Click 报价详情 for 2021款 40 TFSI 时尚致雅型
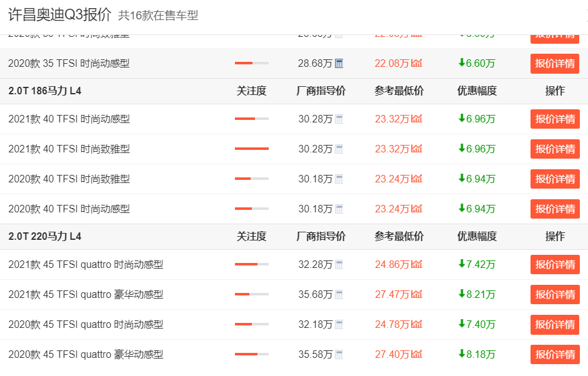 pyautogui.click(x=555, y=149)
